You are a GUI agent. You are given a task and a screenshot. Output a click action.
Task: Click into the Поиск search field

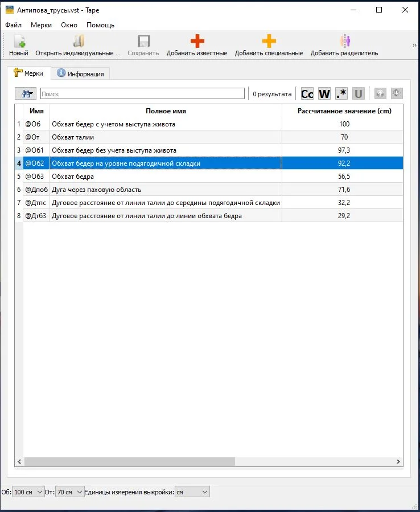142,94
